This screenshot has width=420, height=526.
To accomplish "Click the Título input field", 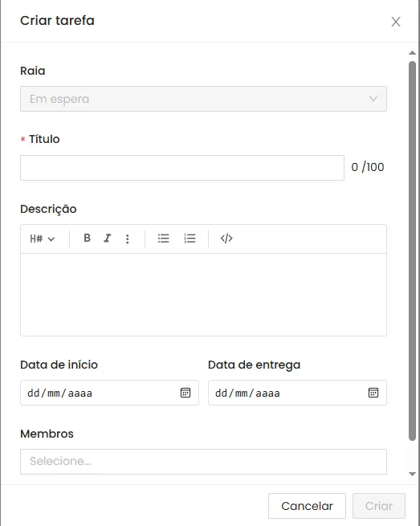I will click(x=182, y=167).
